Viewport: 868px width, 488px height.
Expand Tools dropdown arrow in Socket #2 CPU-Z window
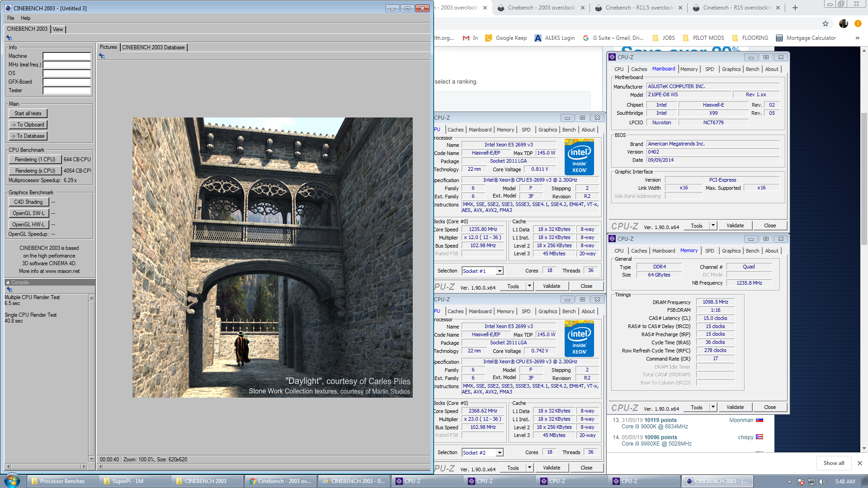[x=529, y=468]
